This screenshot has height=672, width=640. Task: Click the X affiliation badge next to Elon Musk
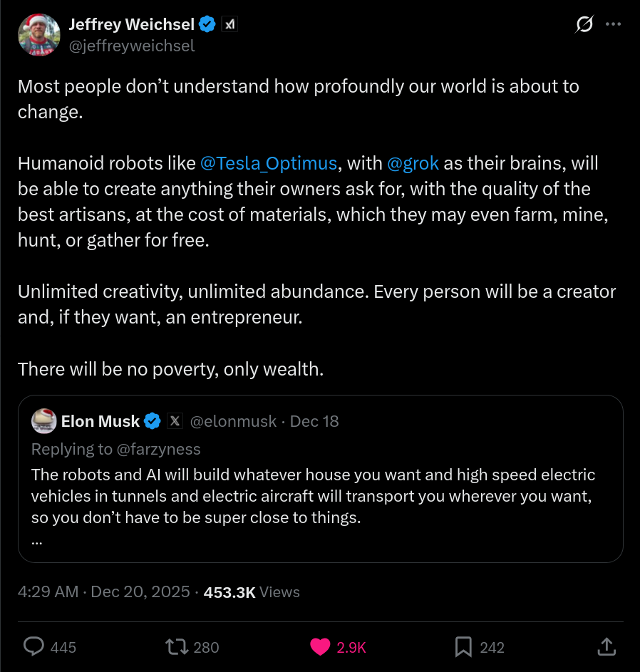(x=175, y=421)
